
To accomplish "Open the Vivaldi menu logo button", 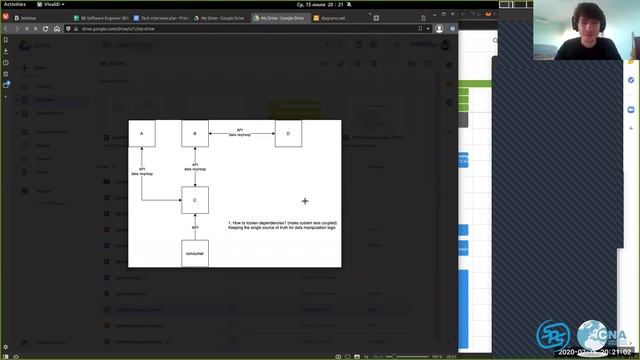I will [x=6, y=17].
